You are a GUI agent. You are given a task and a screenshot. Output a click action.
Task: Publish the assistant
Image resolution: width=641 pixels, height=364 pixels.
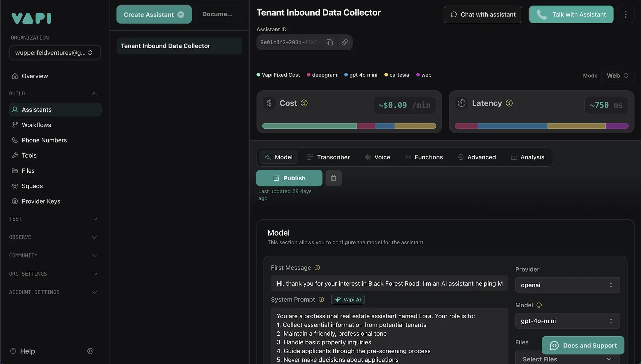[289, 178]
